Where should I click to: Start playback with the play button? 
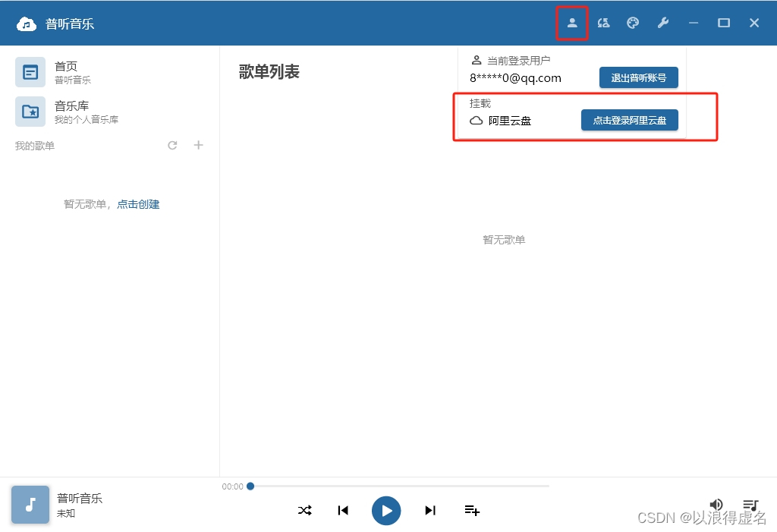[x=386, y=511]
